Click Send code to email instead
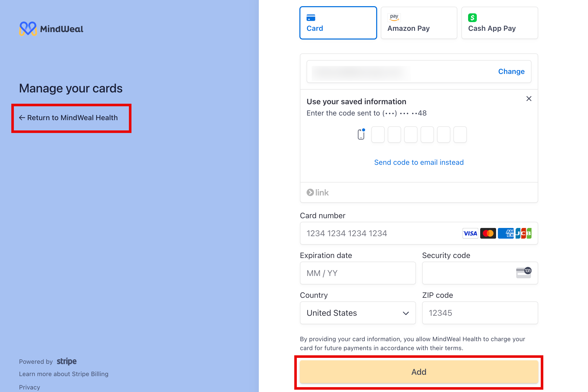Viewport: 588px width, 392px height. (x=419, y=162)
